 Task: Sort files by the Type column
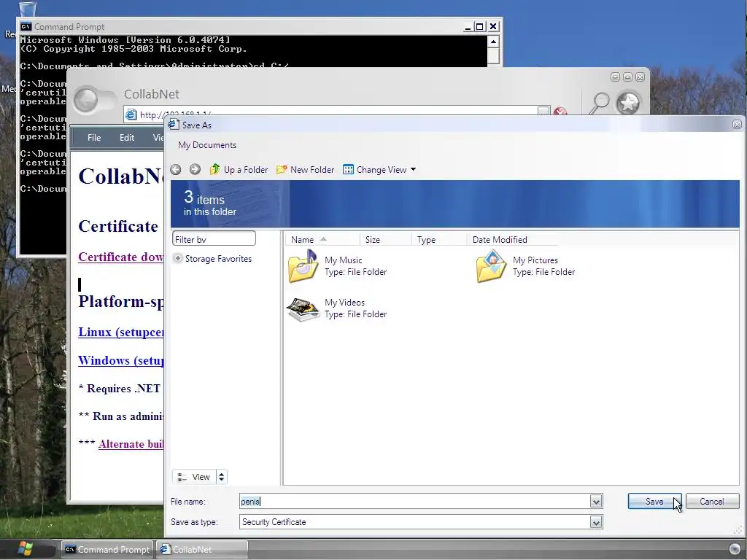pos(438,239)
